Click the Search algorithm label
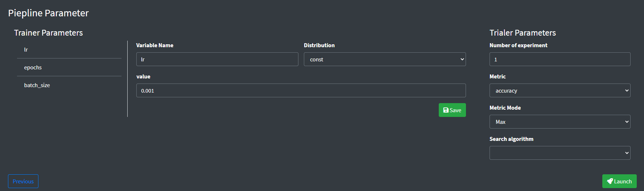644x191 pixels. tap(511, 139)
